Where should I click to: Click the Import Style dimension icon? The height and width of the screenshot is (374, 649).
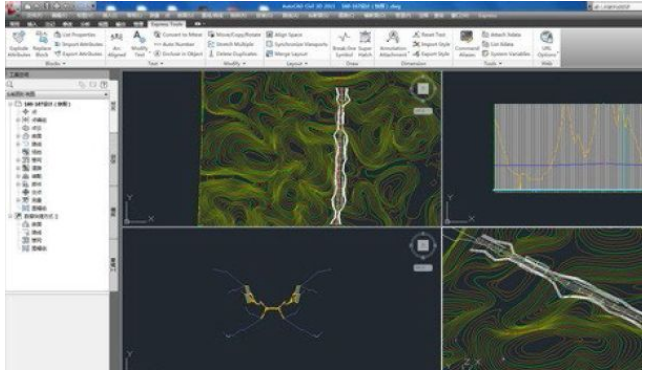(416, 44)
